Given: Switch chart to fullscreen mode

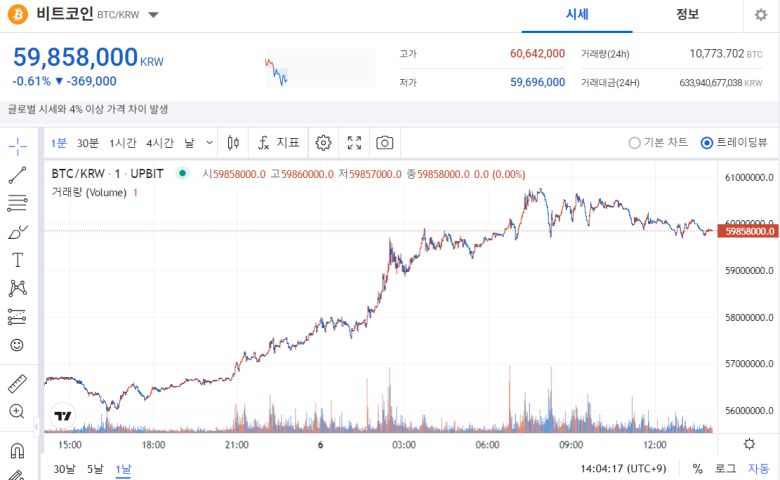Looking at the screenshot, I should [x=354, y=143].
